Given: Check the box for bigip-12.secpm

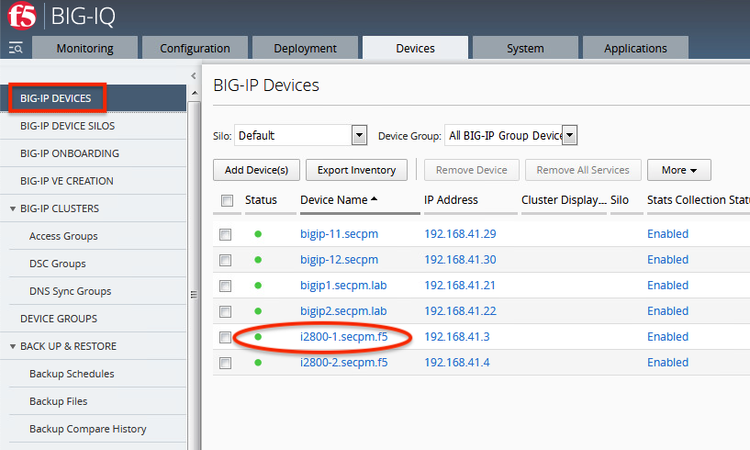Looking at the screenshot, I should tap(226, 260).
